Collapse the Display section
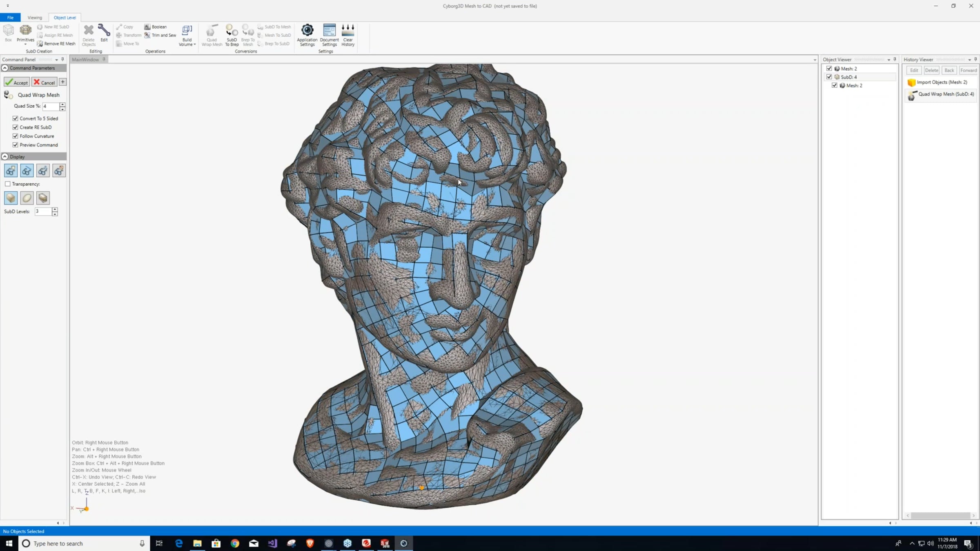 [x=5, y=157]
